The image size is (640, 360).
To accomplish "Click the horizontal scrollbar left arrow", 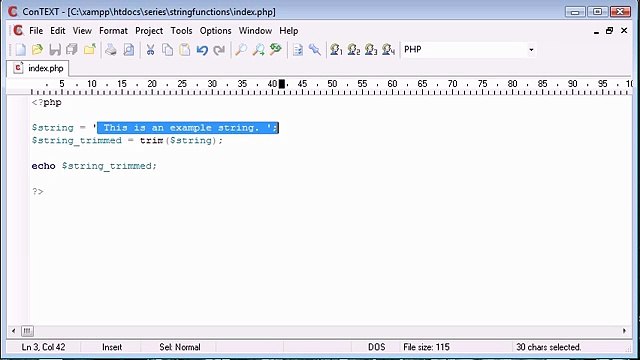I will 13,331.
